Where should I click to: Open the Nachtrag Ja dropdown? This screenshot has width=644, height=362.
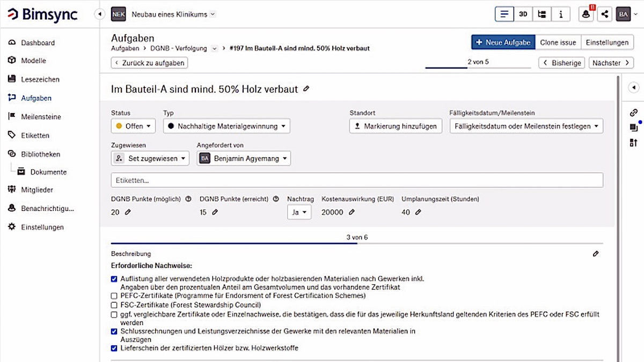click(x=299, y=212)
